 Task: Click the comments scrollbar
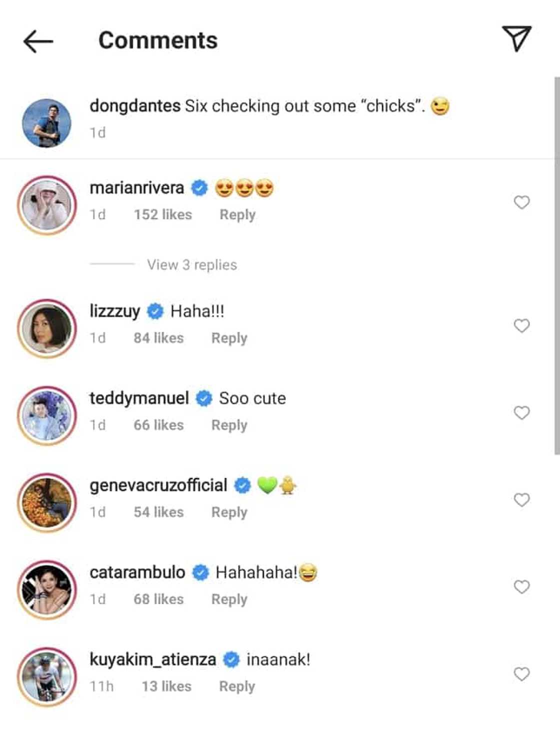[556, 265]
